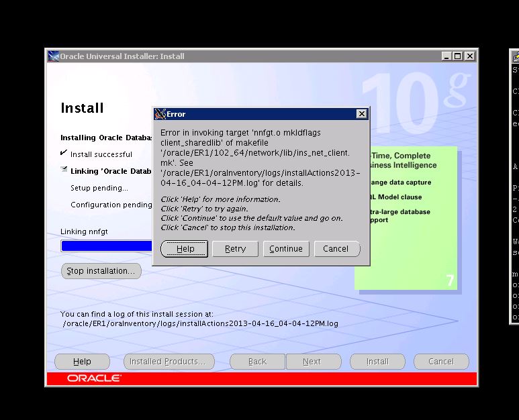
Task: Click the Next button
Action: coord(313,362)
